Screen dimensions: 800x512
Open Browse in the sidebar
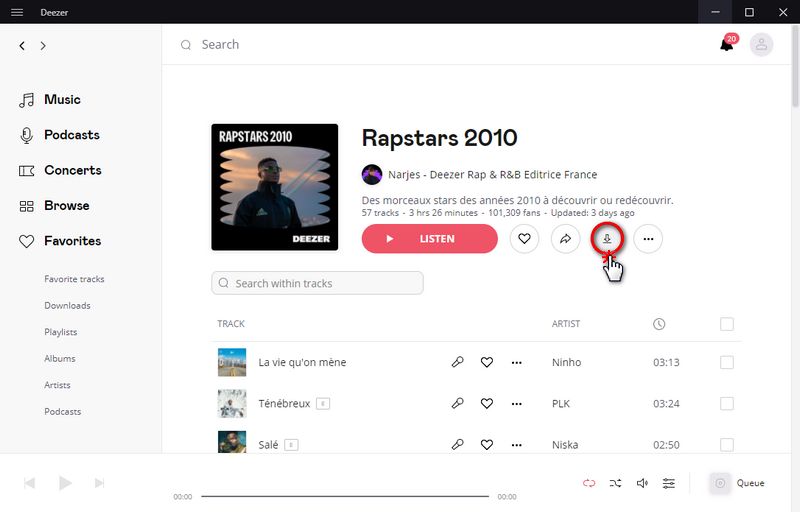pyautogui.click(x=54, y=206)
